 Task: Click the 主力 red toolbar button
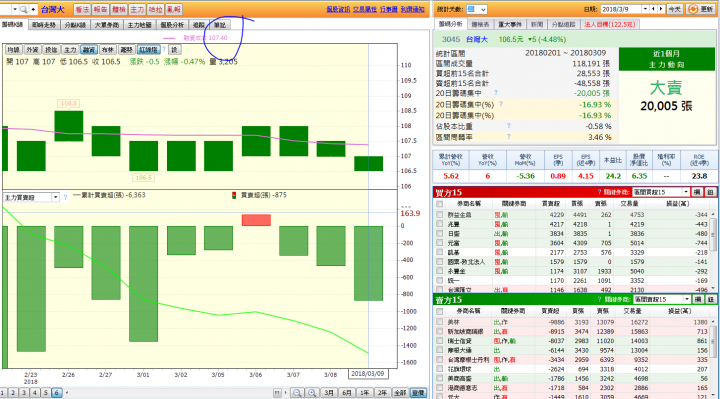point(137,9)
